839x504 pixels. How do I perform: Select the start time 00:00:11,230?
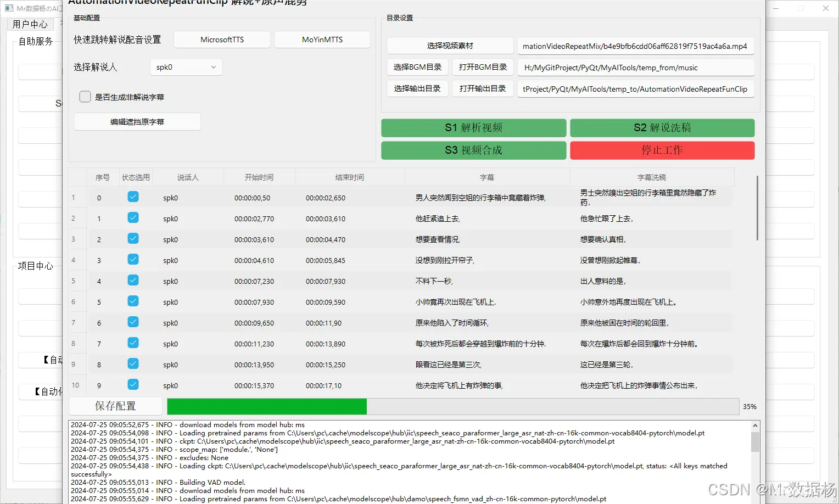point(259,344)
